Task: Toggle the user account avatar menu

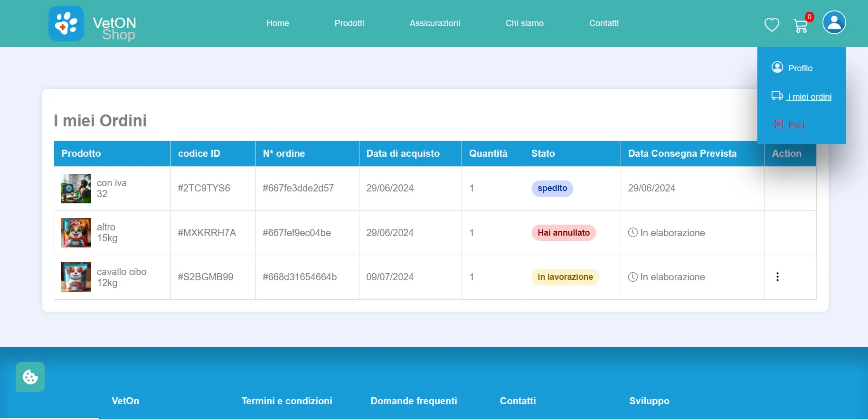Action: point(834,22)
